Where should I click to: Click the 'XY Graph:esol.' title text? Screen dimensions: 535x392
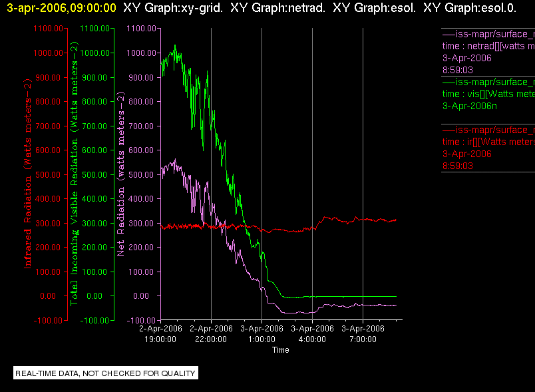click(x=374, y=8)
